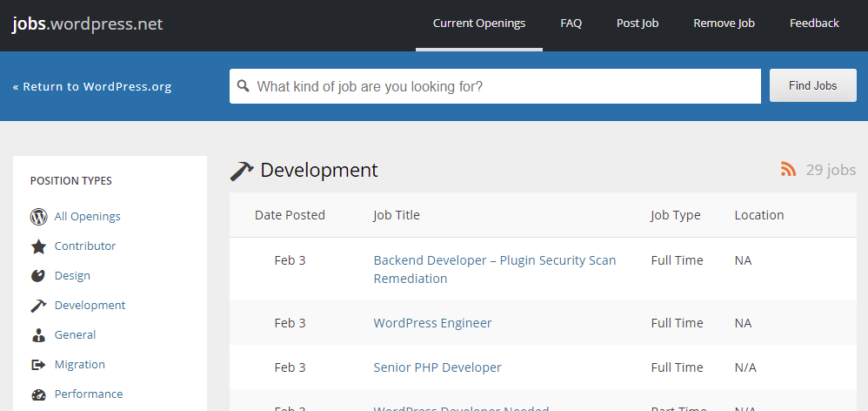Open the Backend Developer Plugin Security job

coord(494,260)
